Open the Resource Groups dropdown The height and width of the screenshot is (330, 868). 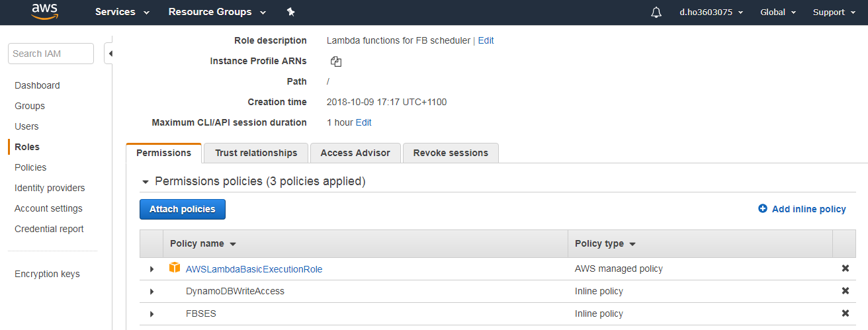[x=217, y=12]
